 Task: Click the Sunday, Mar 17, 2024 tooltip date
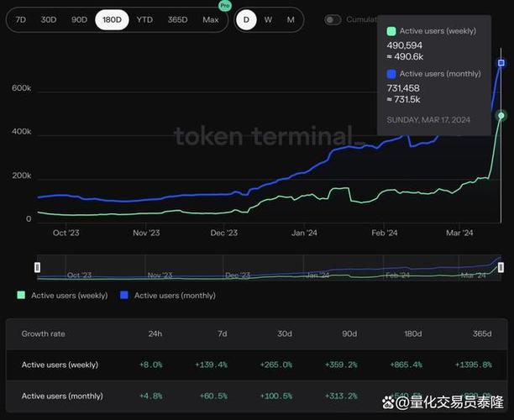428,119
